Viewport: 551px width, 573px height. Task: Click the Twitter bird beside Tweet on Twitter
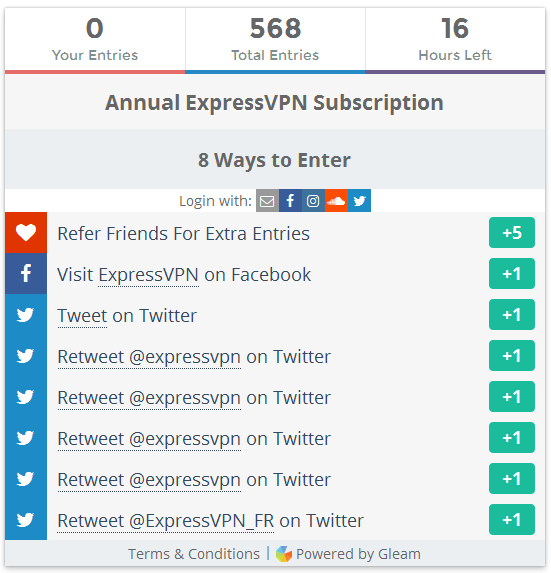pyautogui.click(x=26, y=315)
